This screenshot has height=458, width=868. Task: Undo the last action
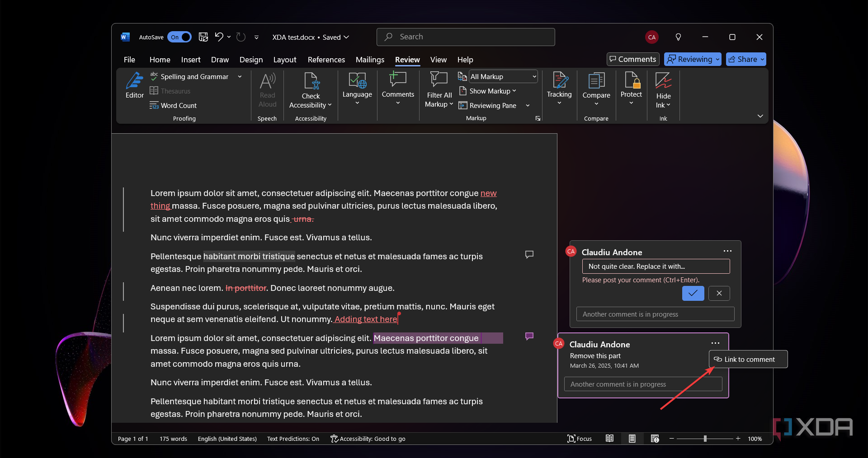coord(219,37)
